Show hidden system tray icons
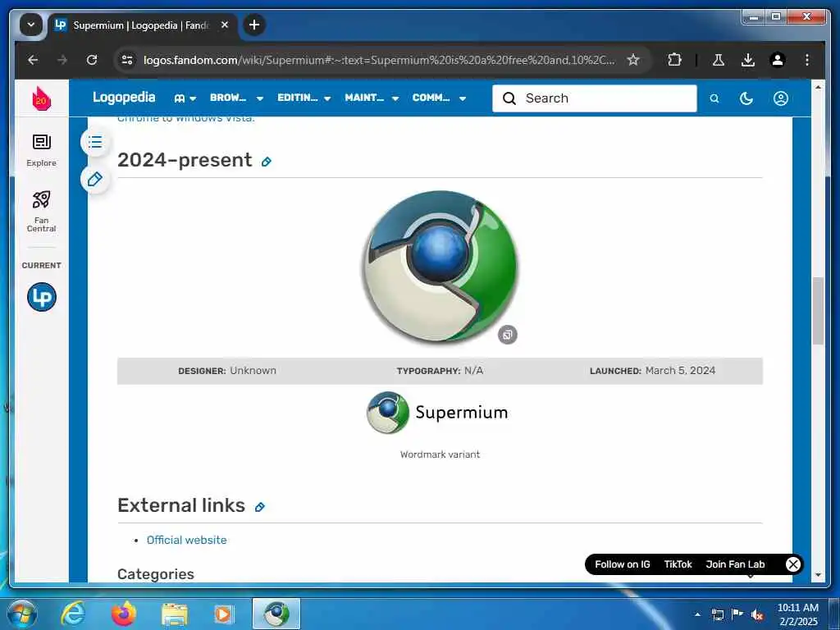Image resolution: width=840 pixels, height=630 pixels. click(697, 614)
